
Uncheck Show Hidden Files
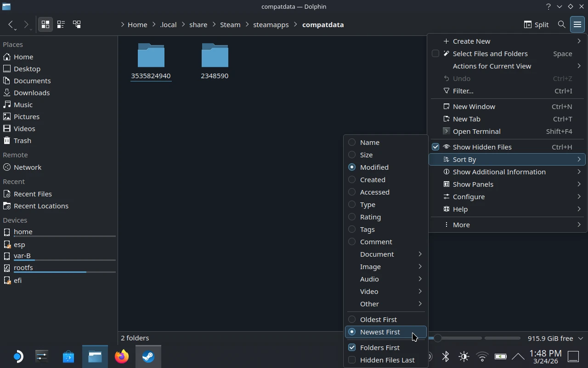tap(481, 147)
